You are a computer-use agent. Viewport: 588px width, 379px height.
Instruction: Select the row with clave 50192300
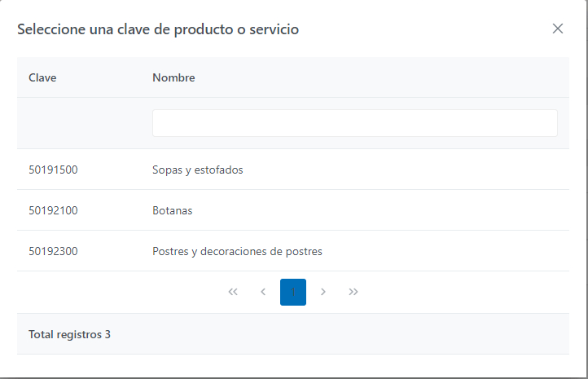click(53, 251)
